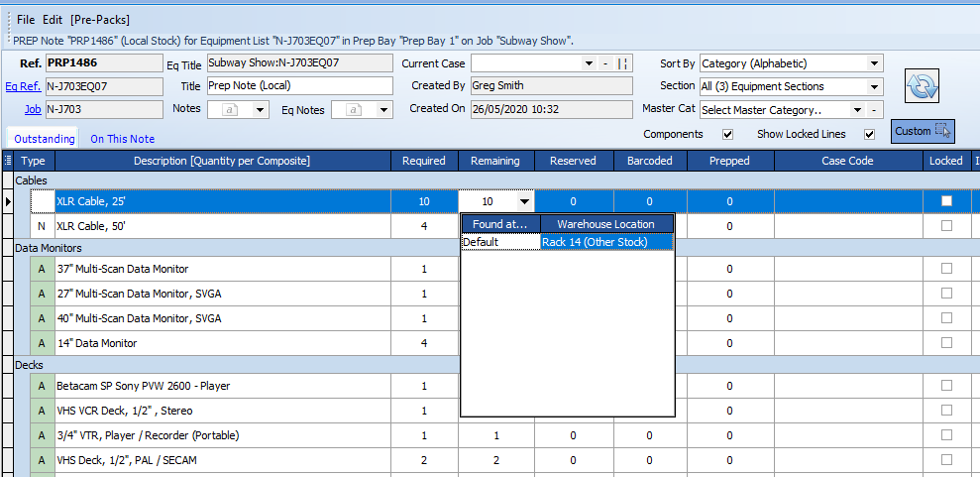
Task: Check Locked box for XLR Cable, 25'
Action: click(946, 201)
